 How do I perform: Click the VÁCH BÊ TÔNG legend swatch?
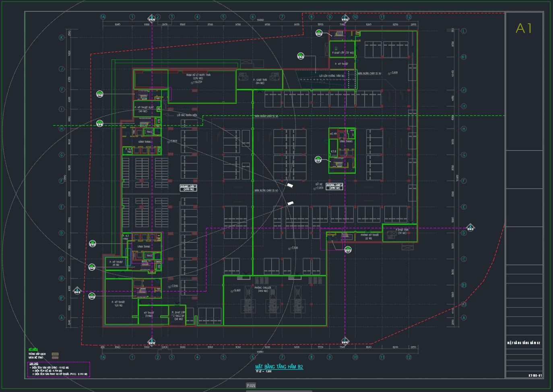pyautogui.click(x=55, y=357)
